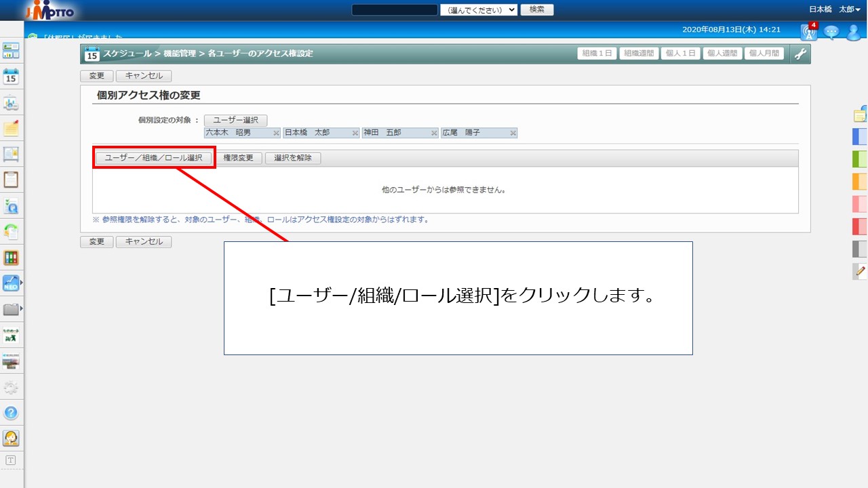
Task: Go to スケジュール in the breadcrumb
Action: (127, 54)
